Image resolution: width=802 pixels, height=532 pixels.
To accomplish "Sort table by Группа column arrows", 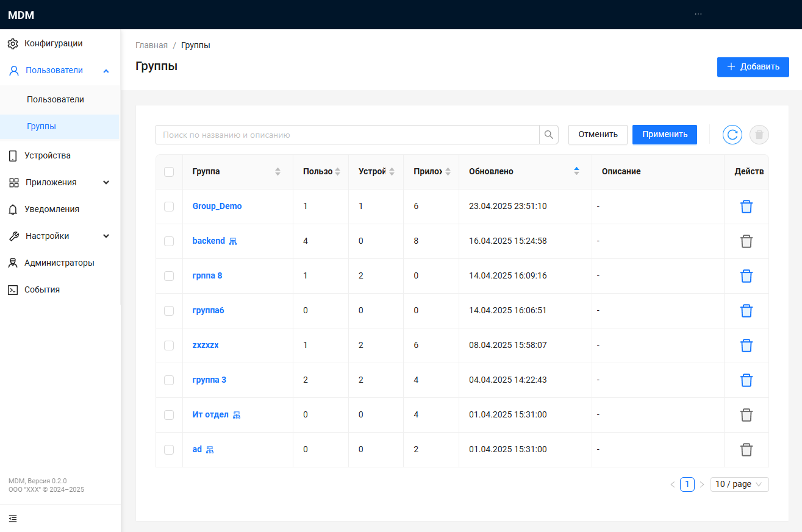I will coord(277,172).
